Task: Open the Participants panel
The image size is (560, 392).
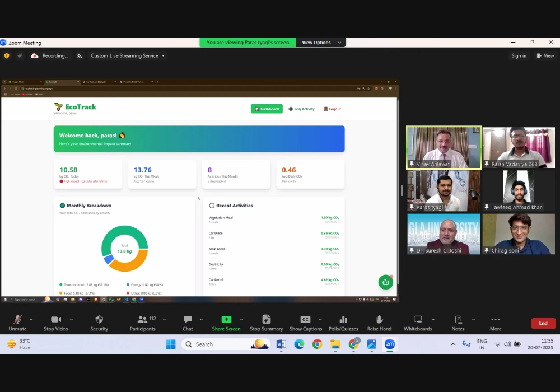Action: point(143,320)
